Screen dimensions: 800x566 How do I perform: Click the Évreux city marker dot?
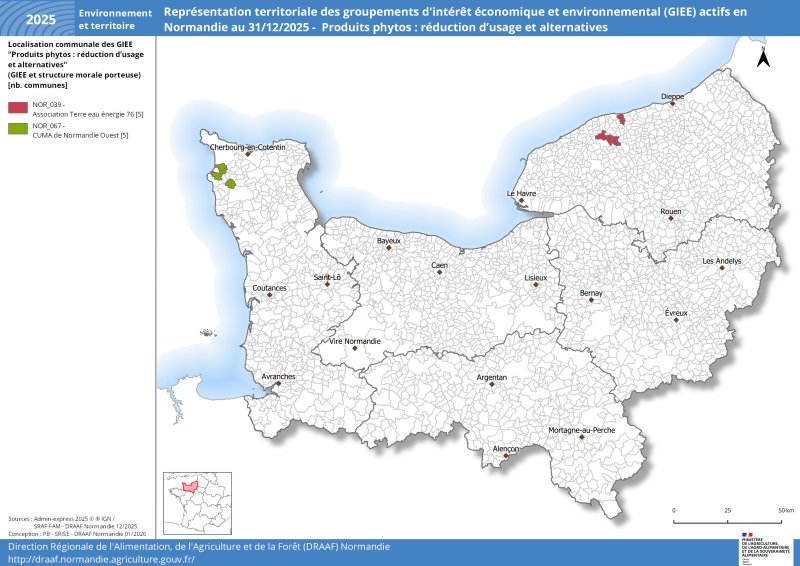pos(676,320)
